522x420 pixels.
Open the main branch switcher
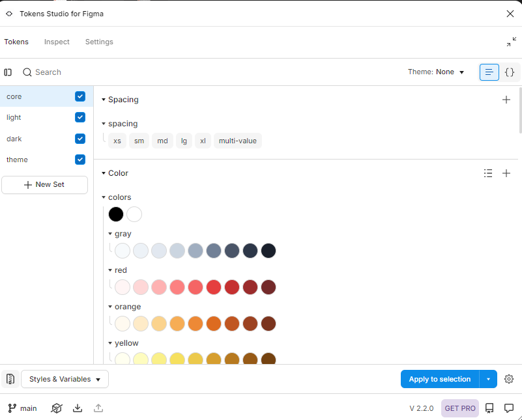22,408
